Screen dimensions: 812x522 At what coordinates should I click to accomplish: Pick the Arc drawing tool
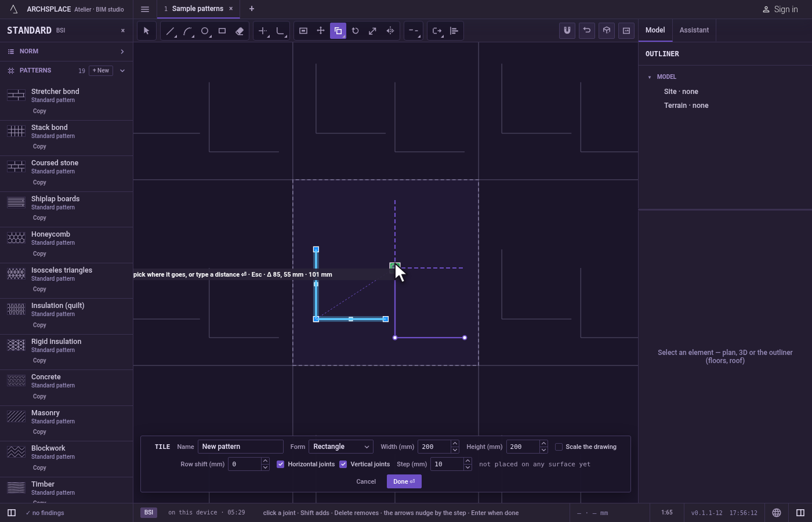(187, 31)
